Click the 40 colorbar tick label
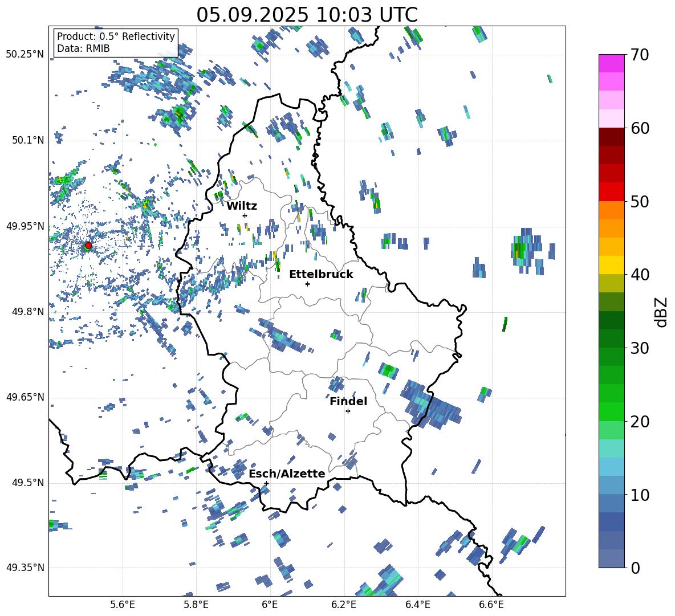This screenshot has width=675, height=616. pos(640,275)
